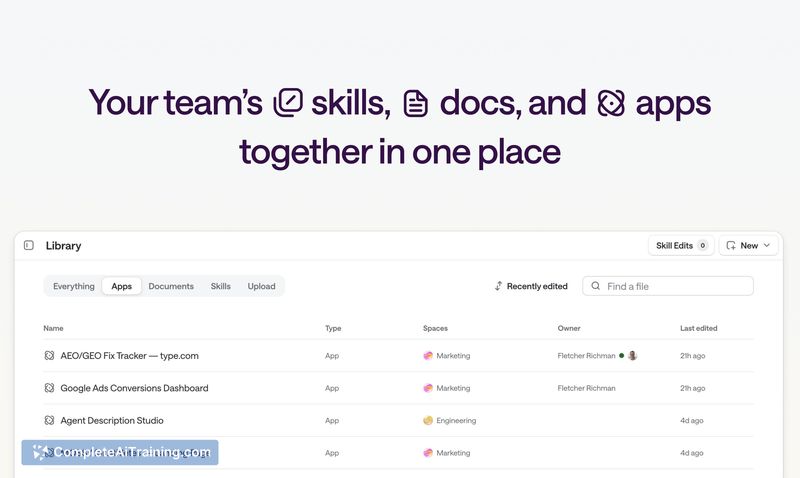This screenshot has width=800, height=478.
Task: Click the sort arrows icon beside Recently edited
Action: point(498,286)
